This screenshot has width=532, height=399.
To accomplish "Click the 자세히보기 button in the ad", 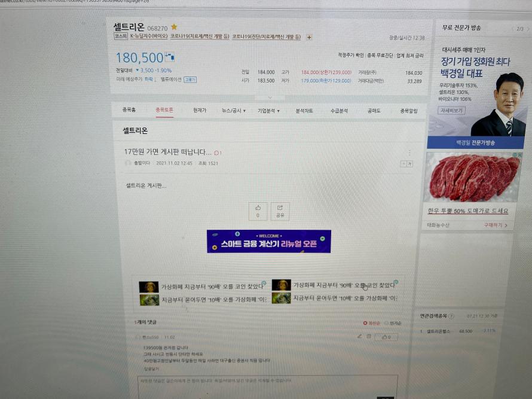I will click(x=451, y=111).
